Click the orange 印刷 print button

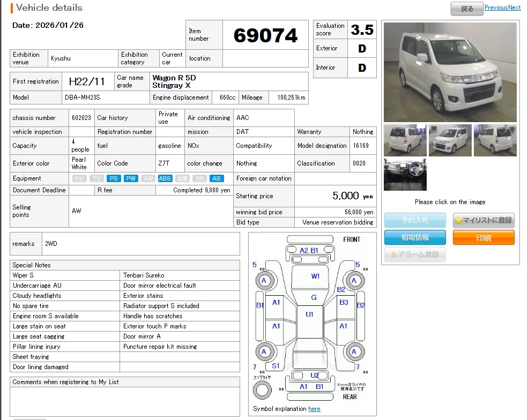[x=484, y=238]
